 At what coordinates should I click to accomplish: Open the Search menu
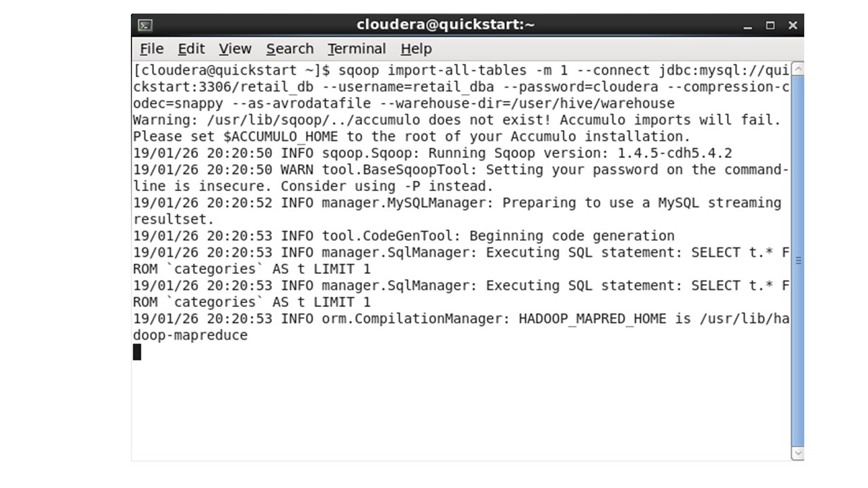pos(290,49)
